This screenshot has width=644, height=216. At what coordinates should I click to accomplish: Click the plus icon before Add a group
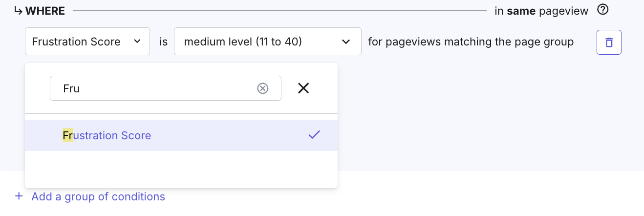coord(19,196)
